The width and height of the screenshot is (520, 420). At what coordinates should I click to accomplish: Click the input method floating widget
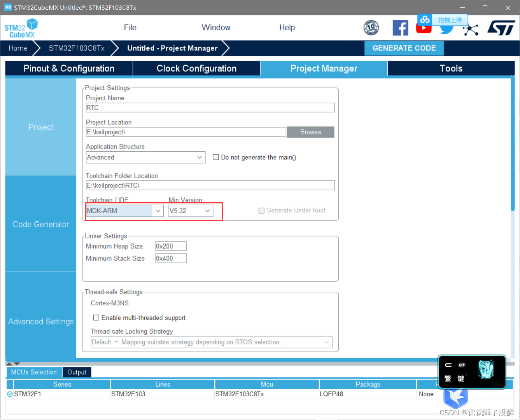coord(472,372)
